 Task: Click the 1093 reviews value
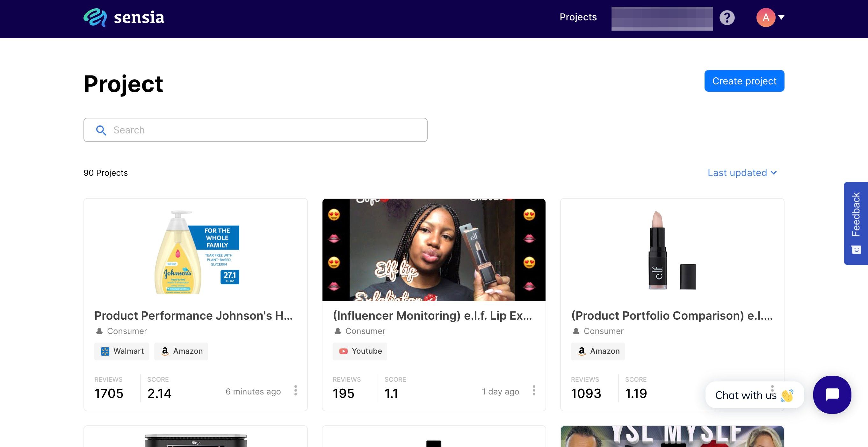click(x=586, y=394)
